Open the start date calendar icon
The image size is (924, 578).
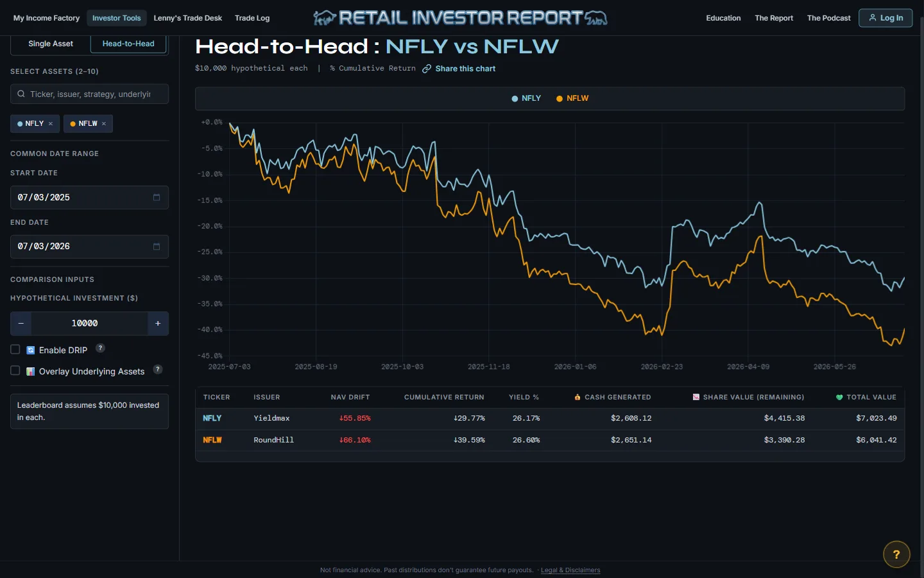pyautogui.click(x=157, y=197)
